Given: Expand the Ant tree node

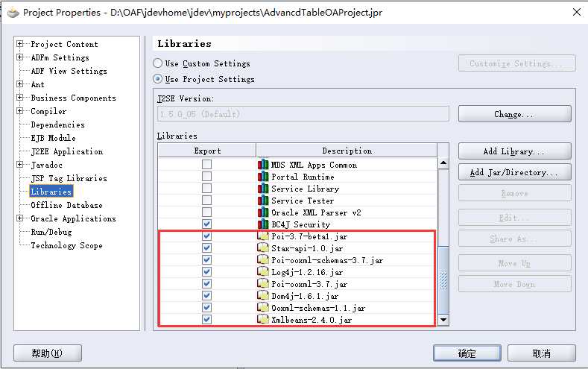Looking at the screenshot, I should 20,84.
